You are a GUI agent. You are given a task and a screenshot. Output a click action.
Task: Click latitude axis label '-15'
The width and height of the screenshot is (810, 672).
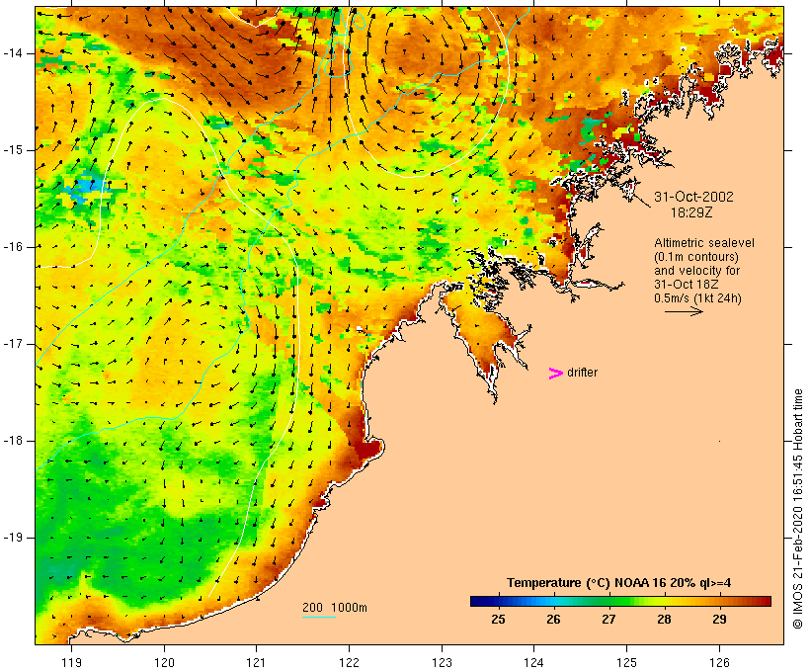[12, 150]
